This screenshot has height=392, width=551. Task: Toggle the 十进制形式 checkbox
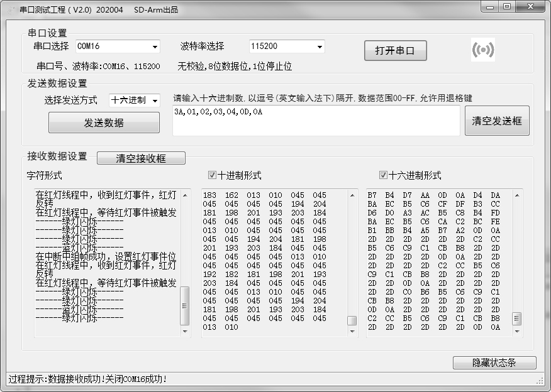pos(212,175)
